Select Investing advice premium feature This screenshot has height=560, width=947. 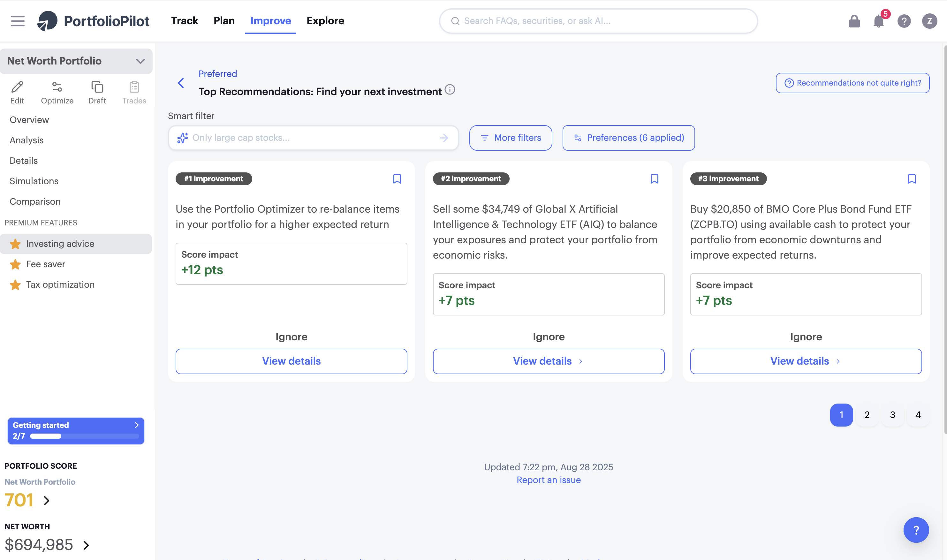pos(76,244)
